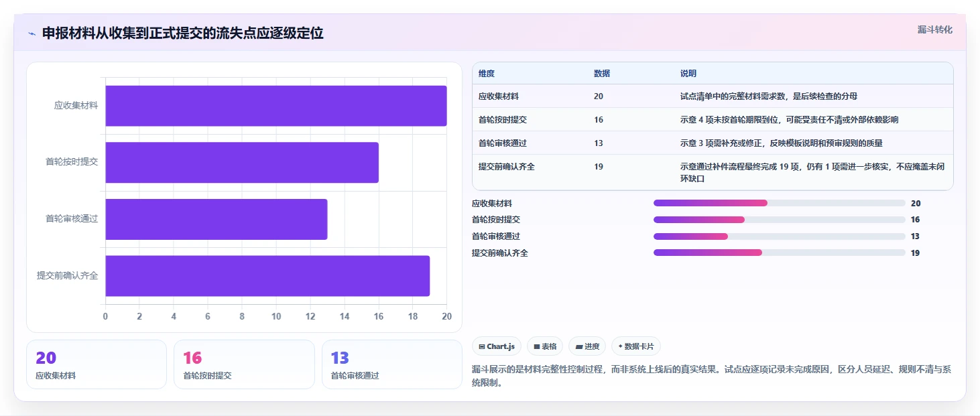Viewport: 980px width, 416px height.
Task: Click description starting 试点清单中的完整材料需求数
Action: [x=768, y=96]
